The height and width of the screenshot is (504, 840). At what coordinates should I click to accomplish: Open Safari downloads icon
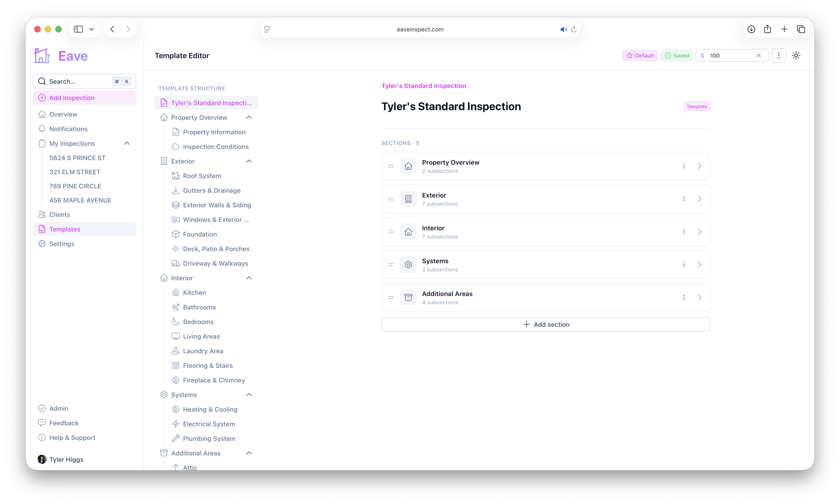click(751, 29)
